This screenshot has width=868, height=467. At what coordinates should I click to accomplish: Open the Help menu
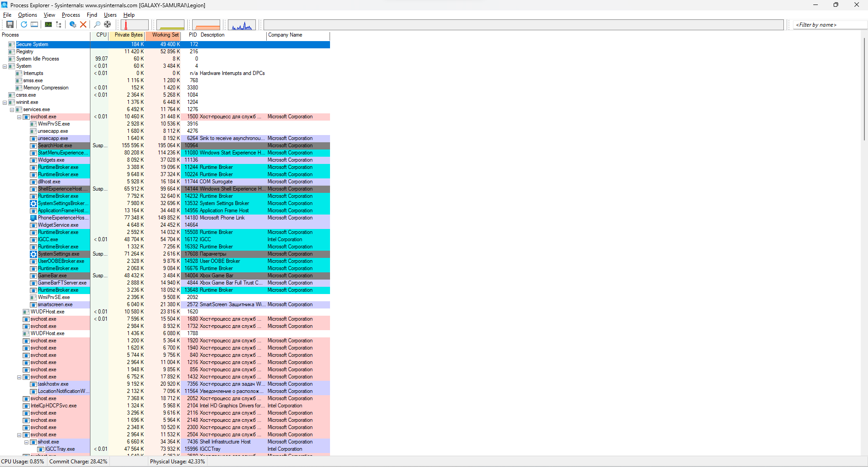coord(129,15)
